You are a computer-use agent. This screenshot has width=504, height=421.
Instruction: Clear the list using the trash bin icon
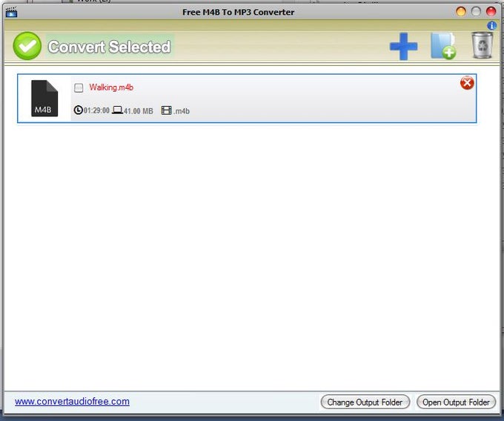point(483,45)
